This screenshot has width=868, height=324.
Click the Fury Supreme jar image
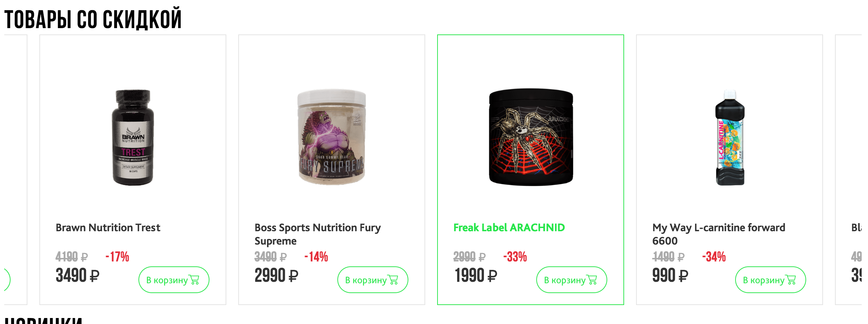[332, 137]
